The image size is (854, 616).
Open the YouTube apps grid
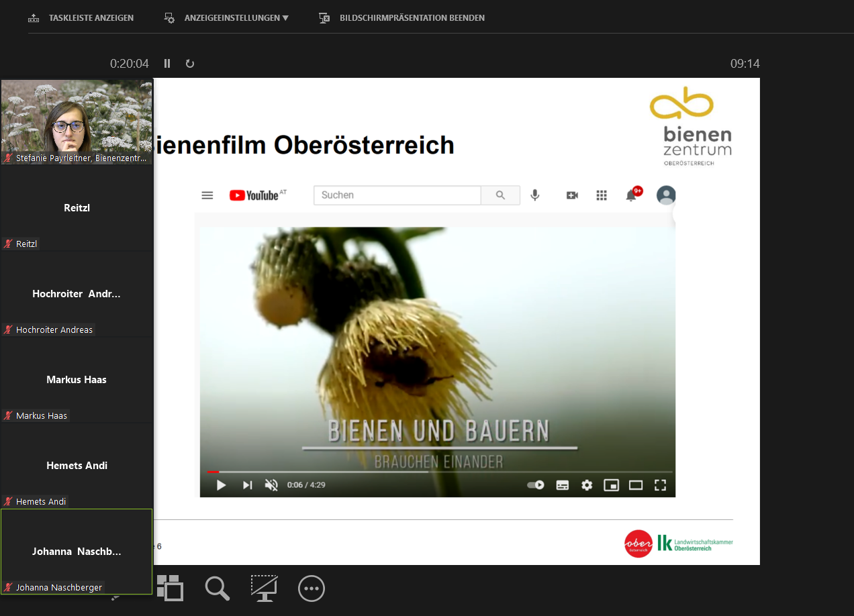pyautogui.click(x=601, y=195)
